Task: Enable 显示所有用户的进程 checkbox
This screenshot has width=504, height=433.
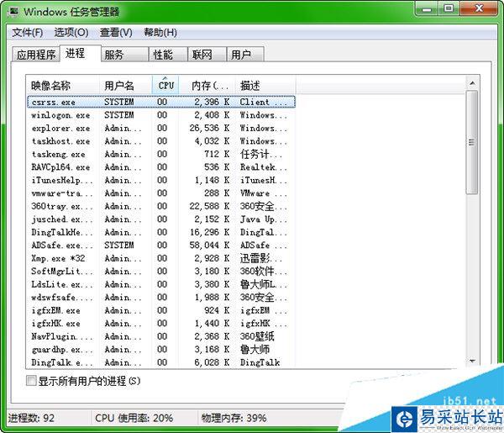Action: click(x=31, y=381)
